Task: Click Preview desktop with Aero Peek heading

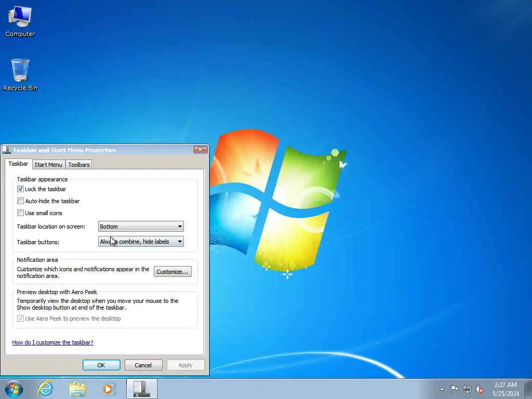Action: pyautogui.click(x=57, y=292)
